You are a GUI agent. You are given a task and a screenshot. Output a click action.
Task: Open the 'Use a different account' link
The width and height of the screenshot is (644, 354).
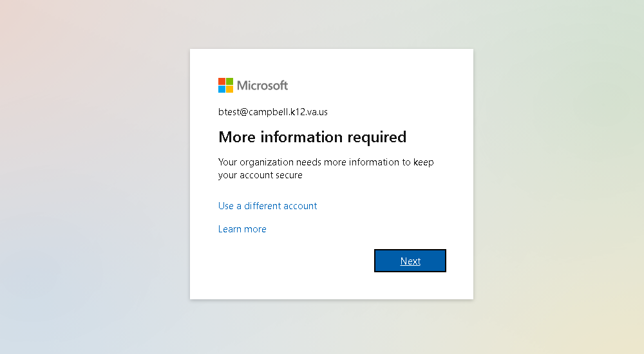coord(267,206)
